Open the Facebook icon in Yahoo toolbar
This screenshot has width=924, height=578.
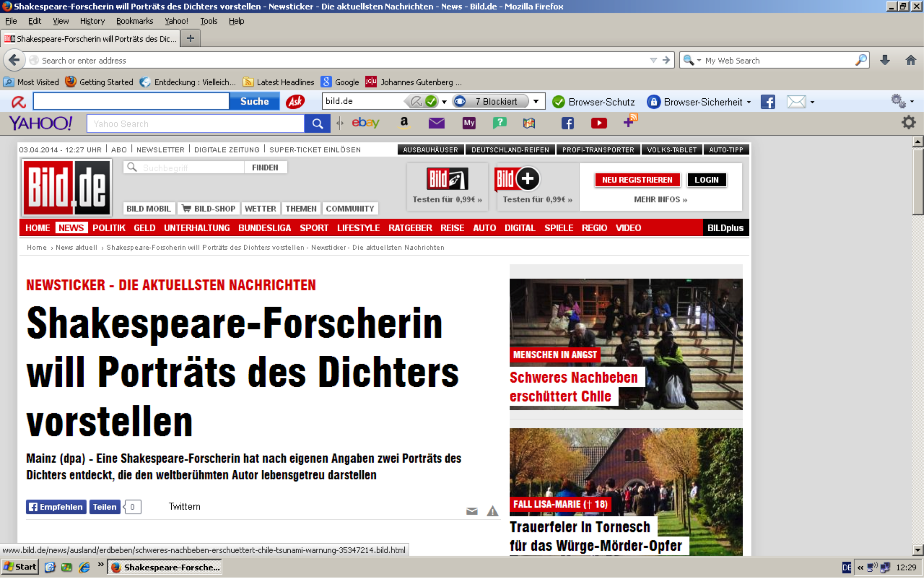click(567, 123)
